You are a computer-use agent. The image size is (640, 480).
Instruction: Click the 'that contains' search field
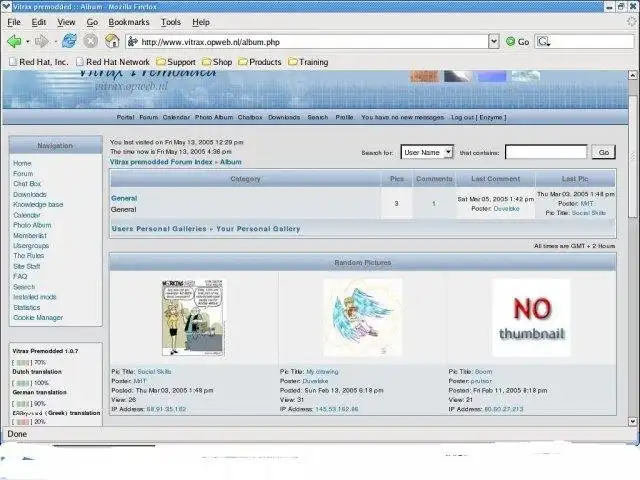pyautogui.click(x=546, y=152)
